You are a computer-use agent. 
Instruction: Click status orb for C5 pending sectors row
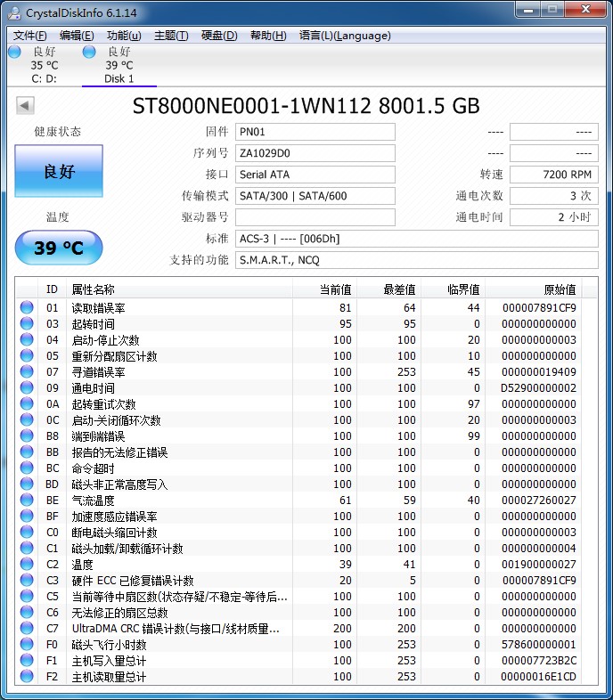click(x=27, y=597)
